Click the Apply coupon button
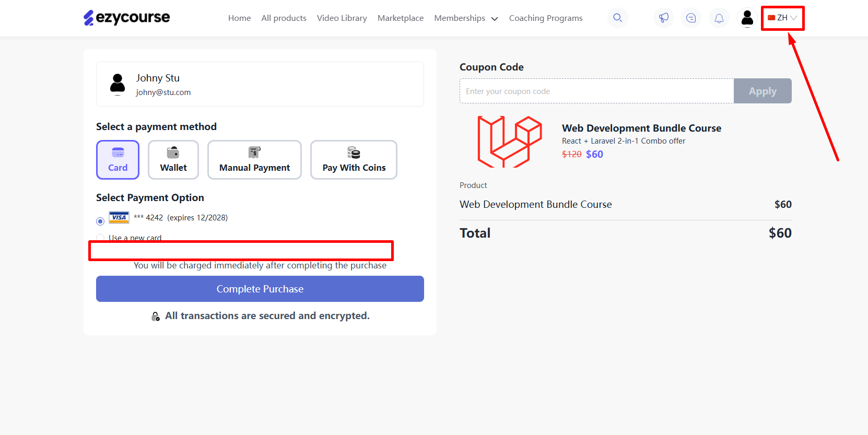 click(x=763, y=91)
